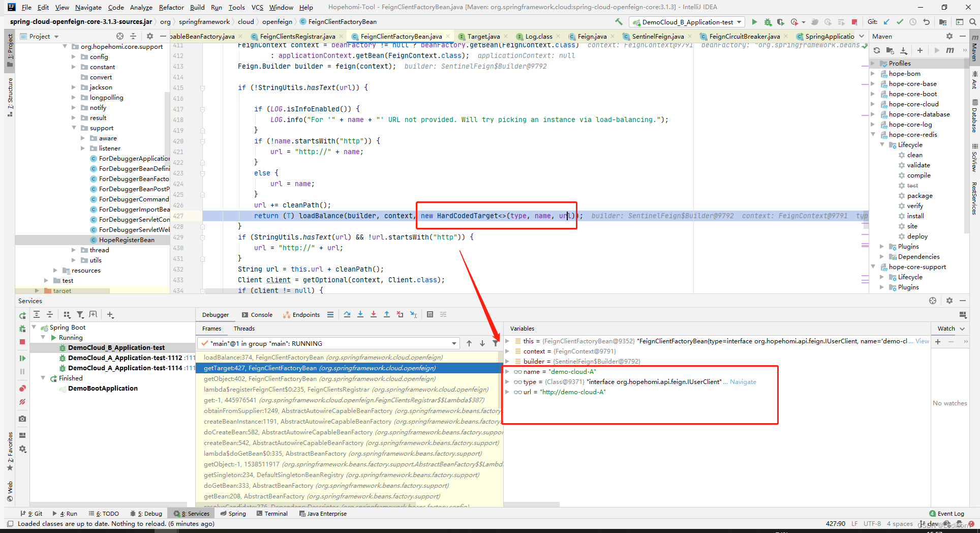Show hidden editor tabs chevron
Image resolution: width=980 pixels, height=533 pixels.
pos(862,36)
